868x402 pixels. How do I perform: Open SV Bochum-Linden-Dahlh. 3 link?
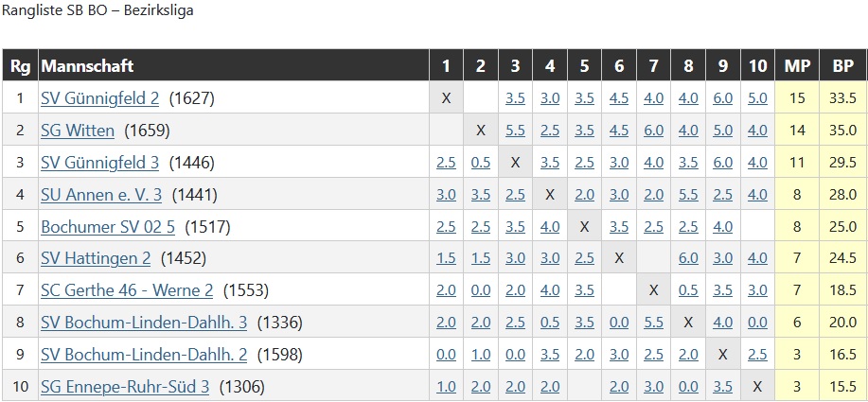(x=144, y=323)
